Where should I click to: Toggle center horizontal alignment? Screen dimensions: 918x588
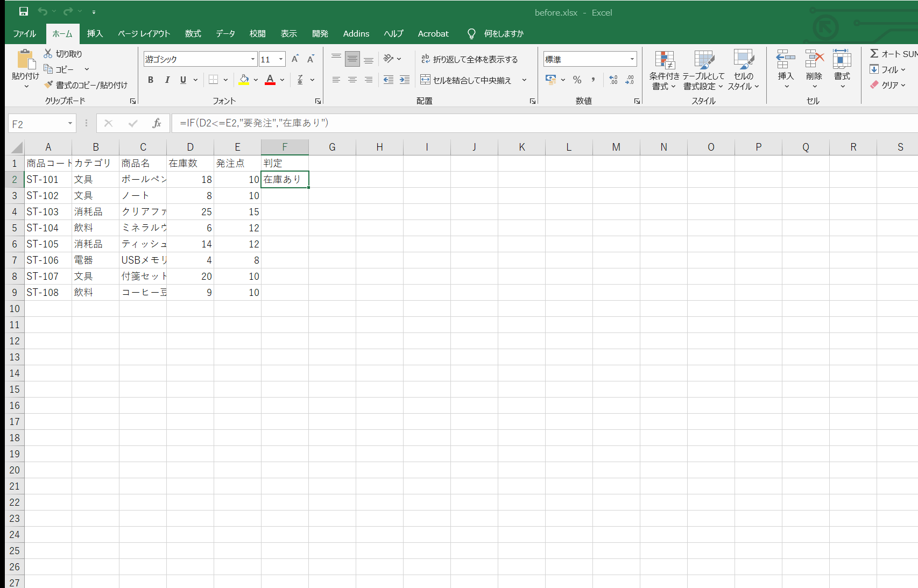[352, 80]
